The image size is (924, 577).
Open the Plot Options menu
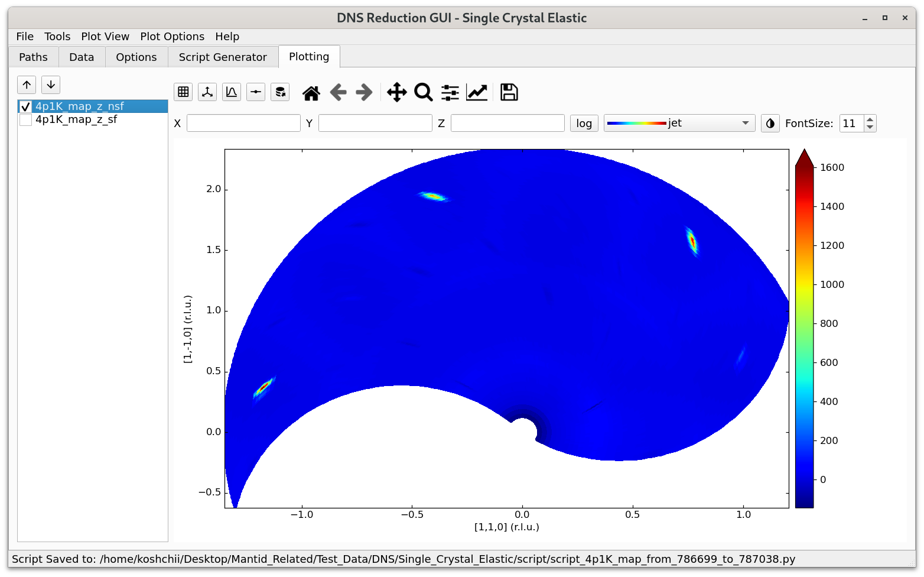pyautogui.click(x=172, y=37)
